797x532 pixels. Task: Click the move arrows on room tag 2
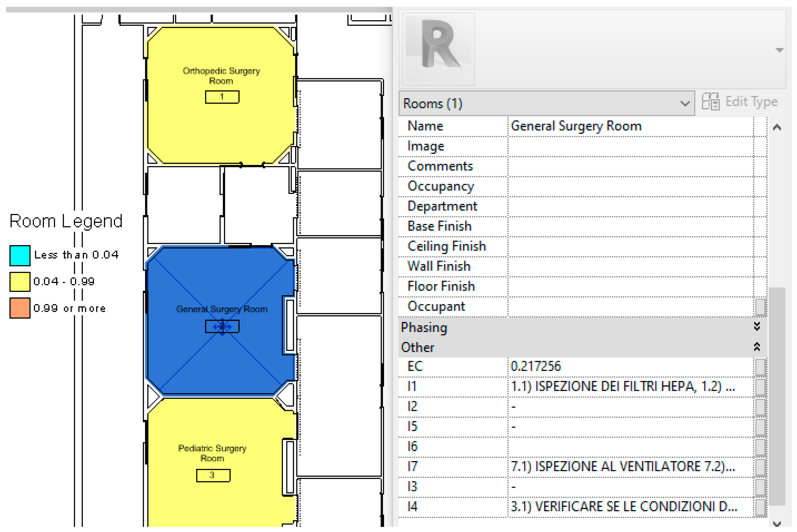[x=222, y=327]
